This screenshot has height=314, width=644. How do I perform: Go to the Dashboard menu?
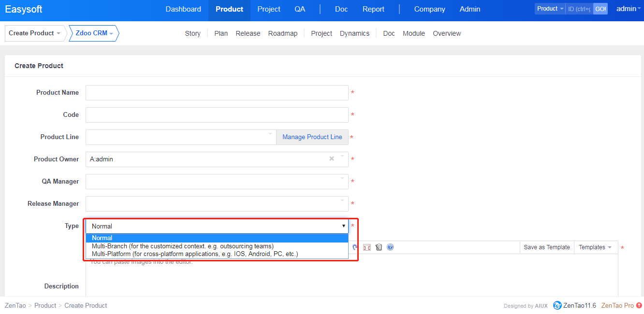183,9
